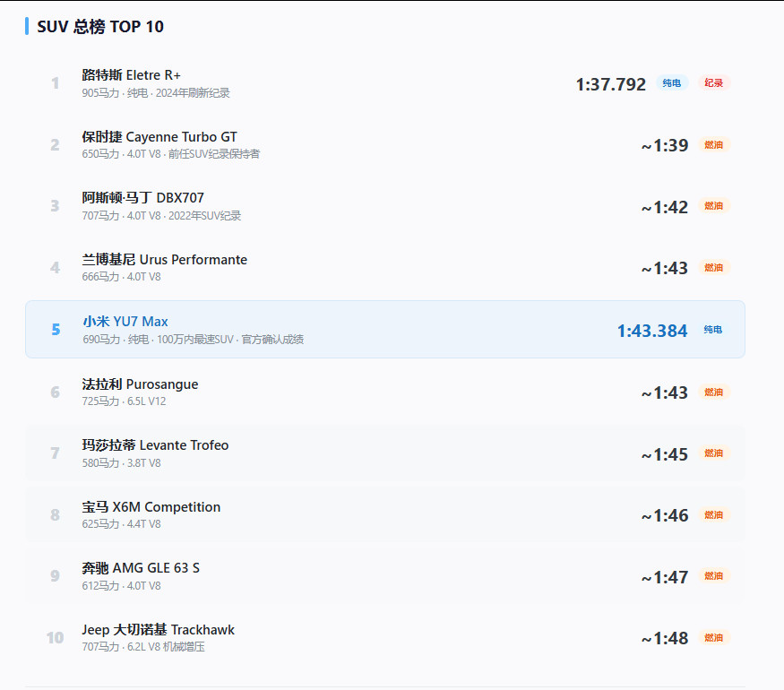
Task: Select the 路特斯 Eletre R+ entry name
Action: 131,75
